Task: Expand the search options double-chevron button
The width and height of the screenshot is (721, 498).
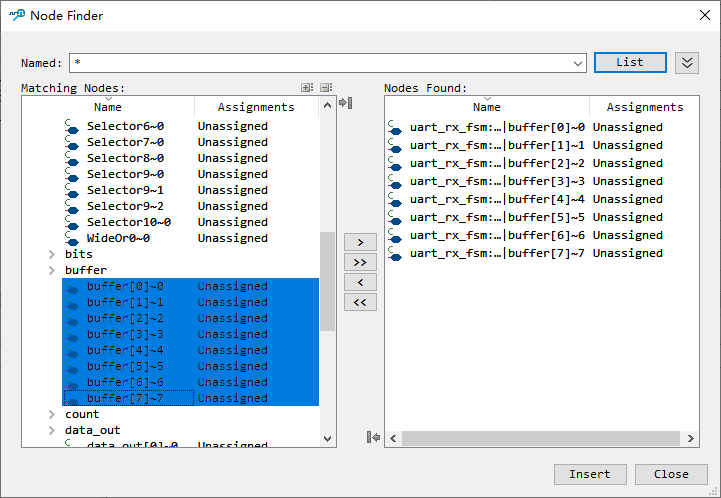Action: coord(687,63)
